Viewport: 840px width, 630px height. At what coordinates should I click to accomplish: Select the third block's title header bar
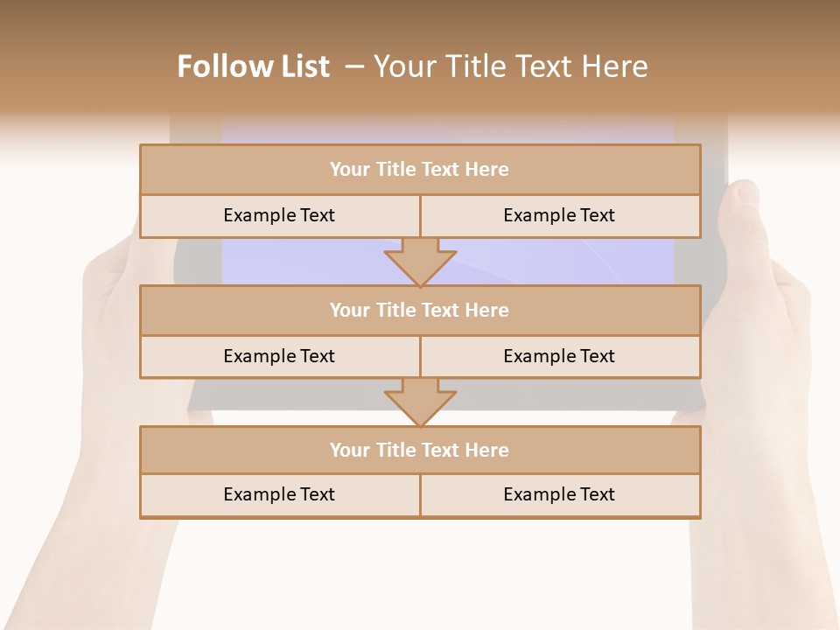tap(420, 450)
